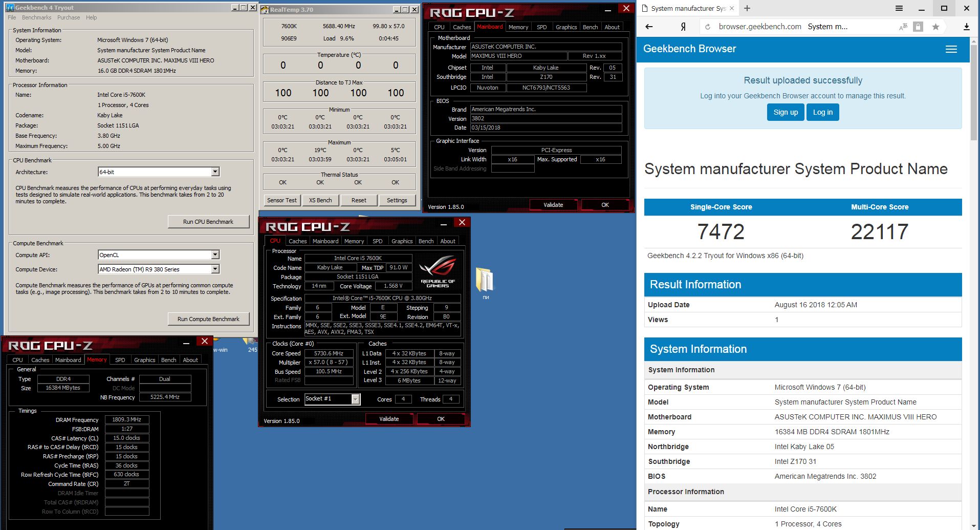Open the Help menu in Geekbench
Screen dimensions: 980x530
click(x=91, y=17)
